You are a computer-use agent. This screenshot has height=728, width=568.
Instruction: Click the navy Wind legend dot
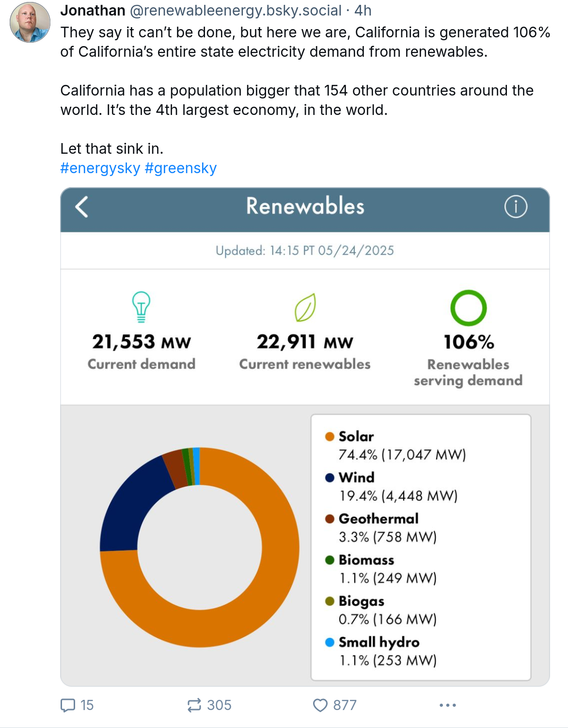point(330,478)
